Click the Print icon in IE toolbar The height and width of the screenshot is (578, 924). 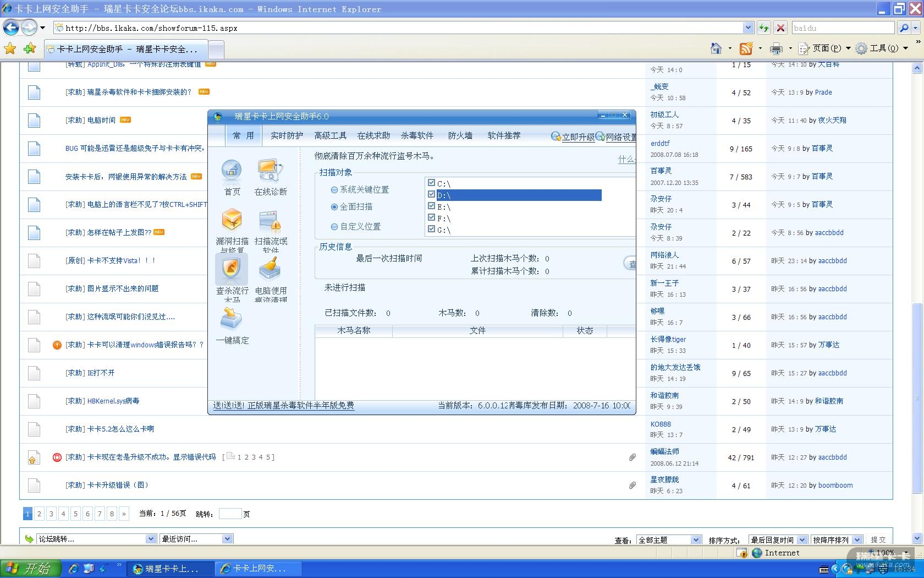[x=776, y=48]
